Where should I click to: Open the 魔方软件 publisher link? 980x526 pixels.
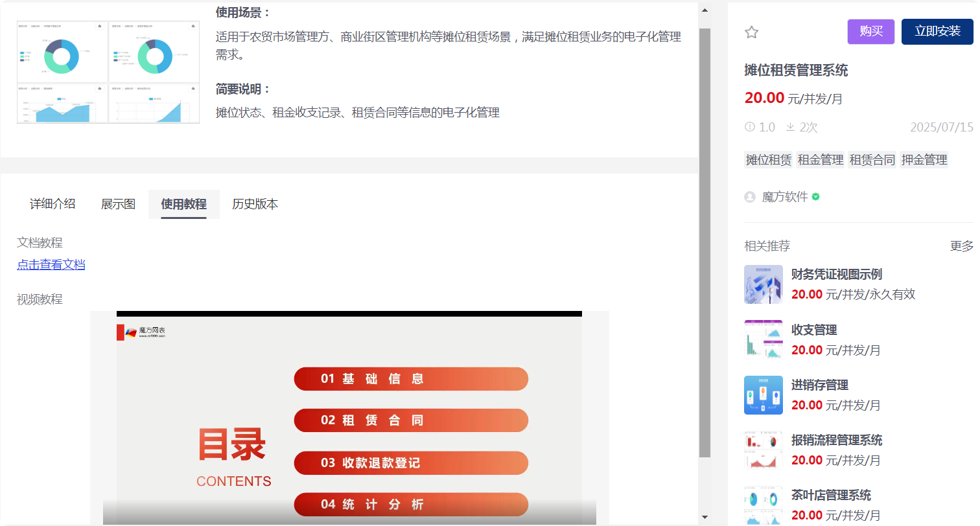click(x=785, y=197)
